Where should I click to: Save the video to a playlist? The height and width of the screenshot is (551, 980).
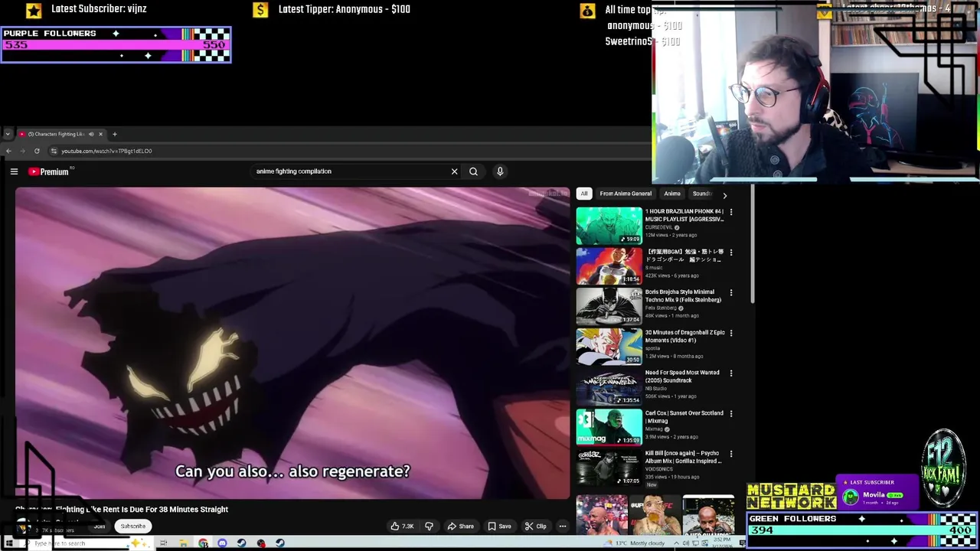click(499, 526)
